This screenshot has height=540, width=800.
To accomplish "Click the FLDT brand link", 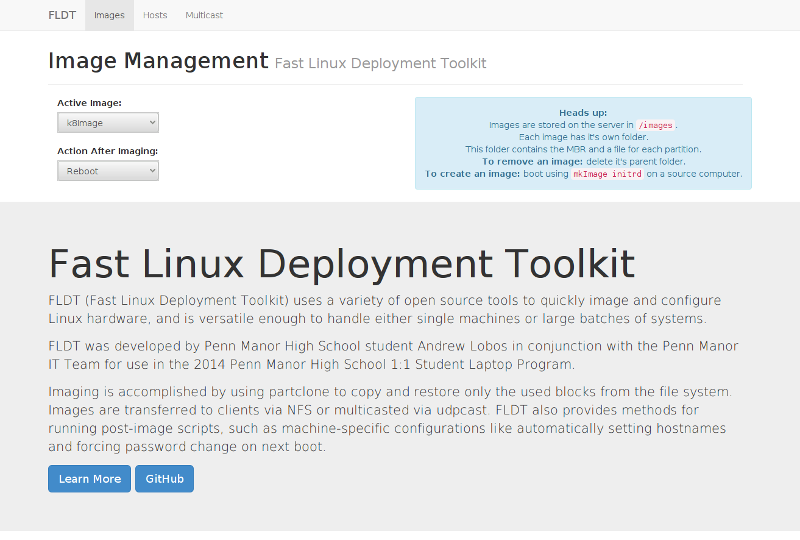I will click(x=62, y=15).
